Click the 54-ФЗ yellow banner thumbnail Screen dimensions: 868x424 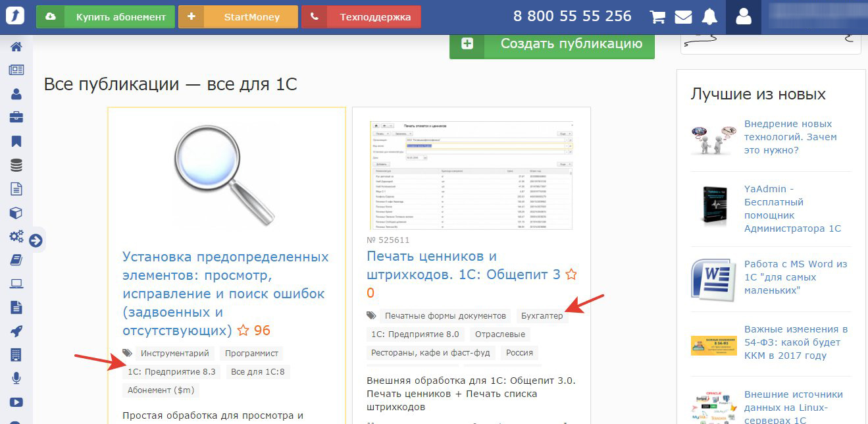tap(713, 346)
